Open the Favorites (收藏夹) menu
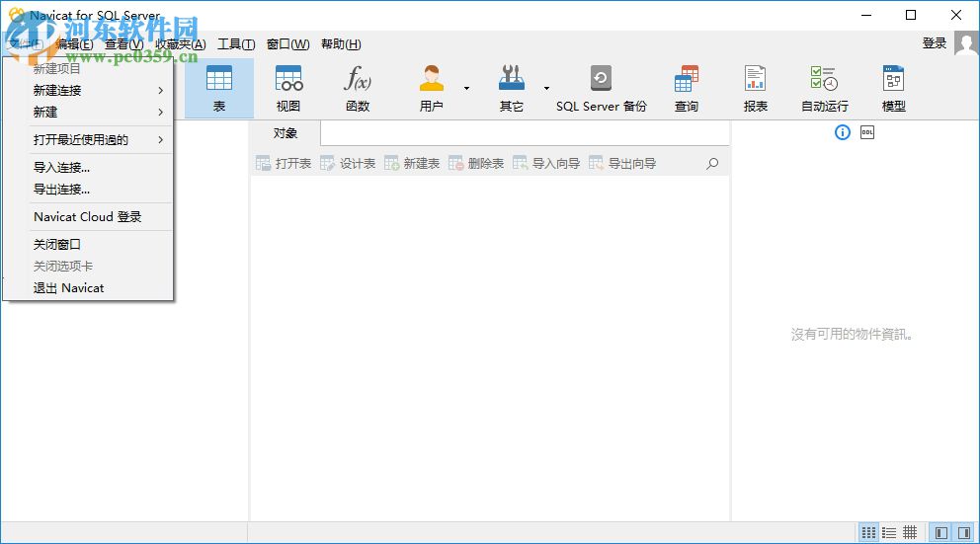980x544 pixels. coord(181,44)
